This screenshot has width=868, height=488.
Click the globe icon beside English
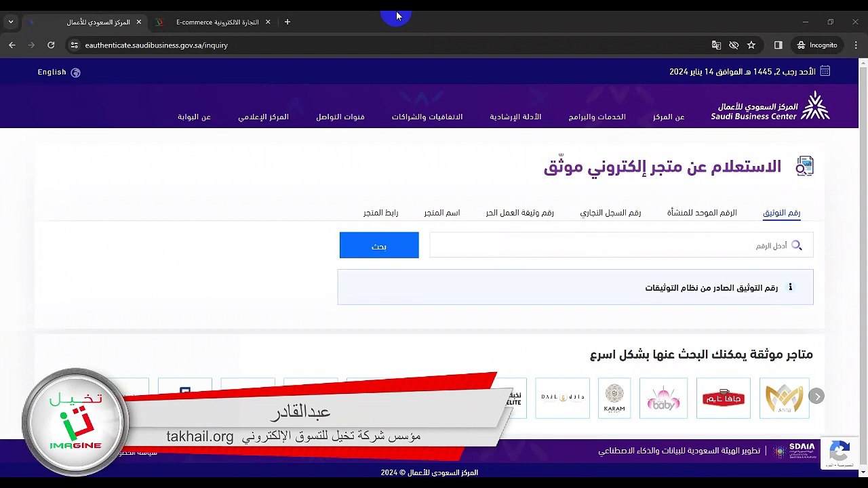(76, 73)
